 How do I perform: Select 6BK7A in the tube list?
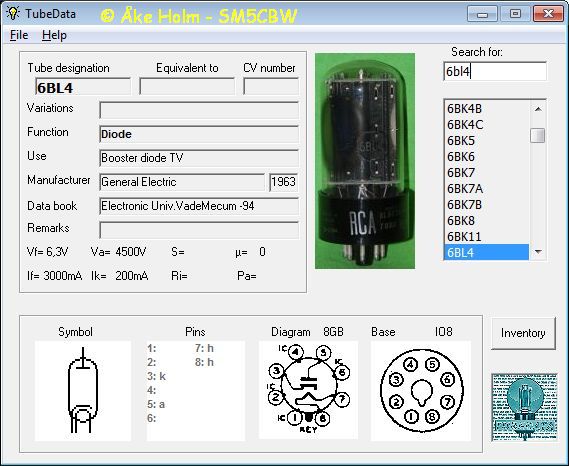[x=486, y=189]
